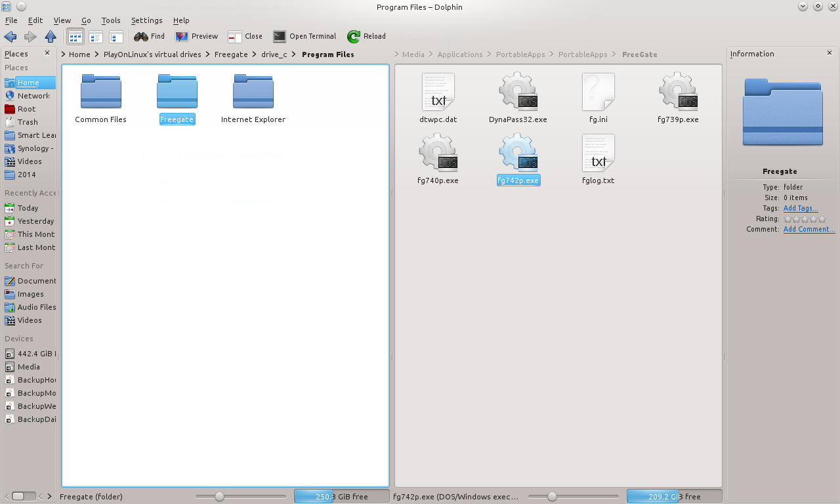Navigate to Applications in right breadcrumb

coord(460,54)
